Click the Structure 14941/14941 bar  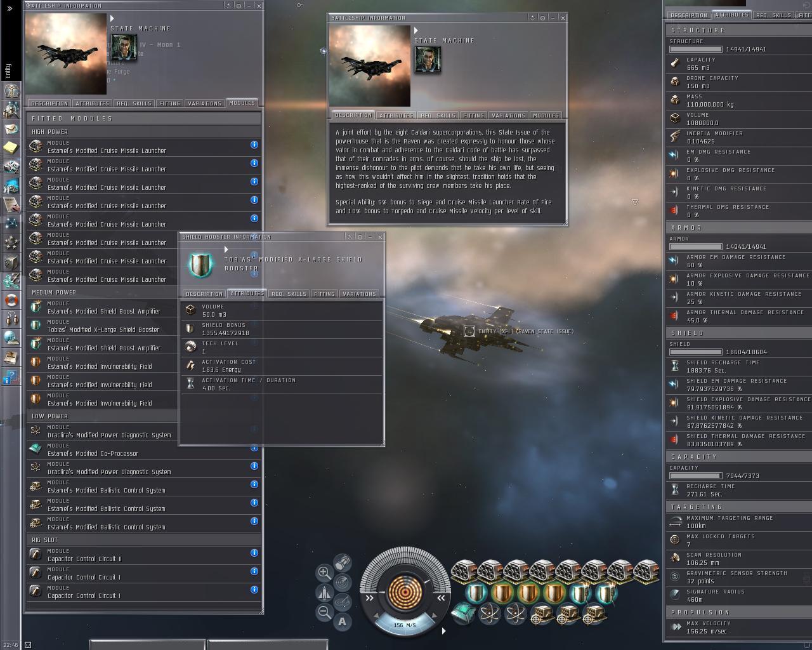(x=696, y=49)
